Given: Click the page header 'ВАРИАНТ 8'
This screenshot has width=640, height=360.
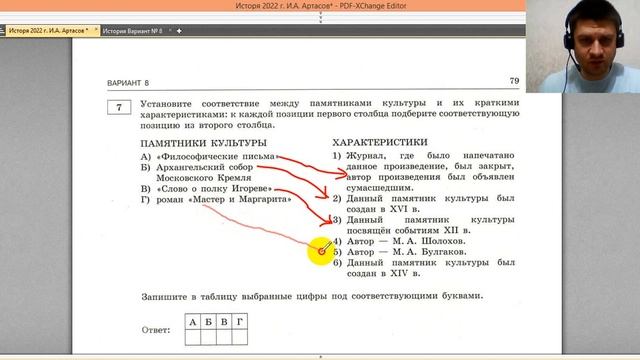Looking at the screenshot, I should [x=128, y=83].
